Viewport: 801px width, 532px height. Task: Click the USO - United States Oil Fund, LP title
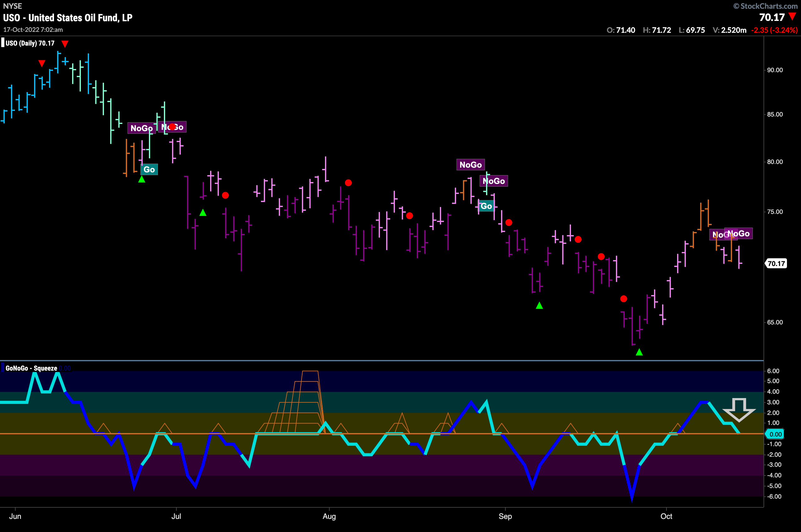pyautogui.click(x=68, y=18)
